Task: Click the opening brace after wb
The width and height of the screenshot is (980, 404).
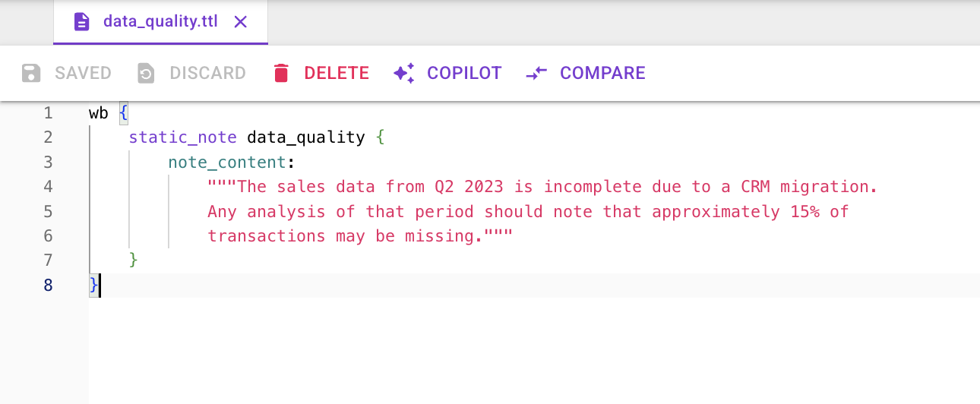Action: click(x=124, y=113)
